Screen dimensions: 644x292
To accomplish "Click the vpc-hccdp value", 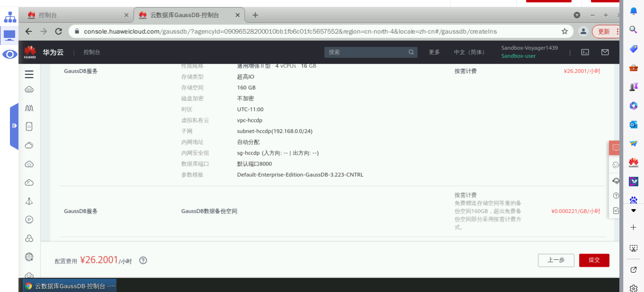I will click(x=250, y=120).
